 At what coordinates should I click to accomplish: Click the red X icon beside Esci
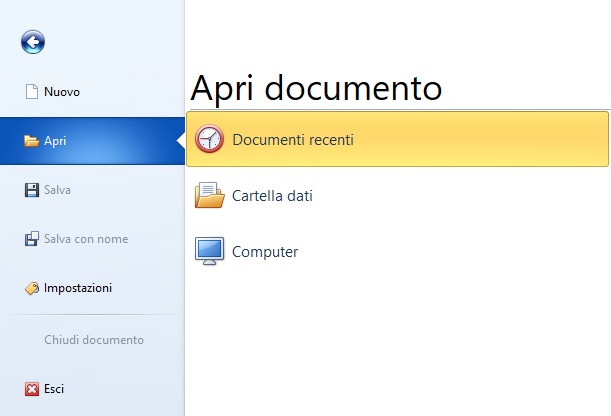point(32,389)
